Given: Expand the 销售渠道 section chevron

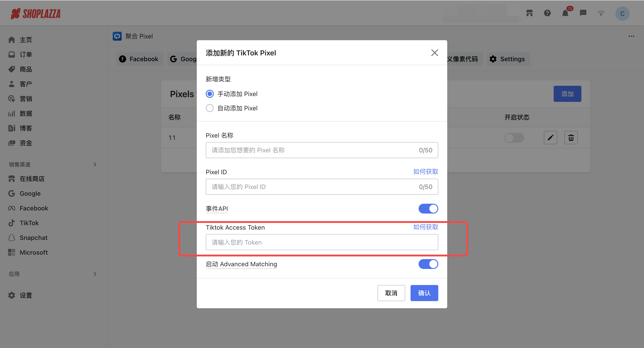Looking at the screenshot, I should (95, 164).
